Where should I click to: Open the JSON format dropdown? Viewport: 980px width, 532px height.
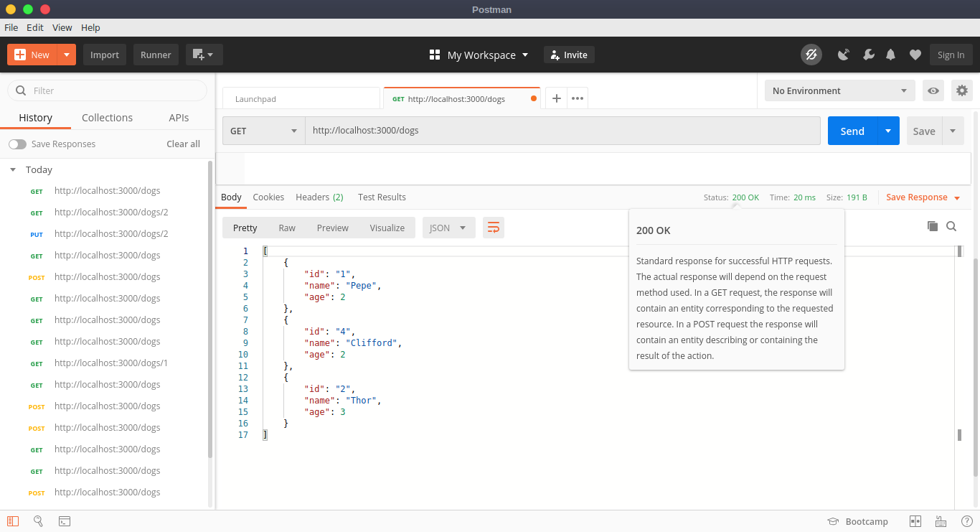tap(448, 228)
